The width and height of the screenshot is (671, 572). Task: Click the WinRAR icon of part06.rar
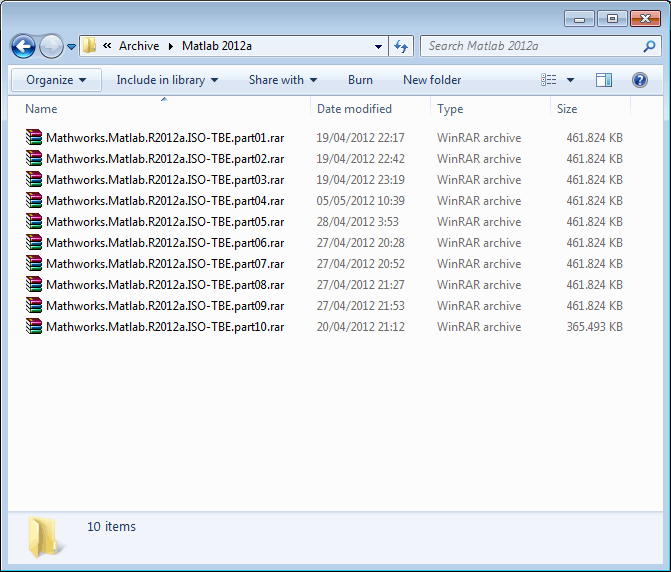pyautogui.click(x=34, y=242)
